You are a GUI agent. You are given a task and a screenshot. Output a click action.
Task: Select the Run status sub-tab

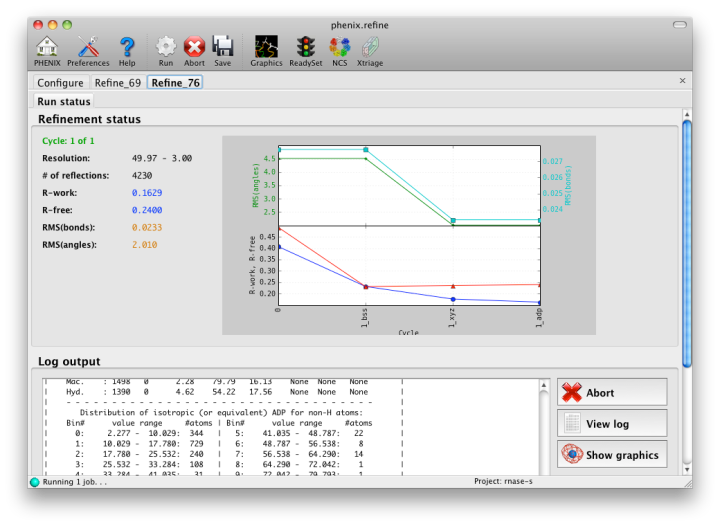tap(64, 101)
